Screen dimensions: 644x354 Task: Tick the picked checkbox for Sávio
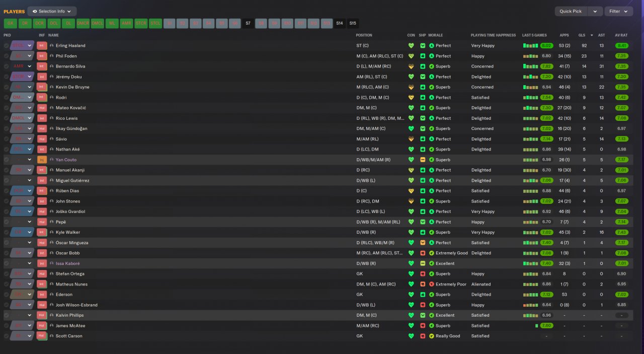click(7, 139)
